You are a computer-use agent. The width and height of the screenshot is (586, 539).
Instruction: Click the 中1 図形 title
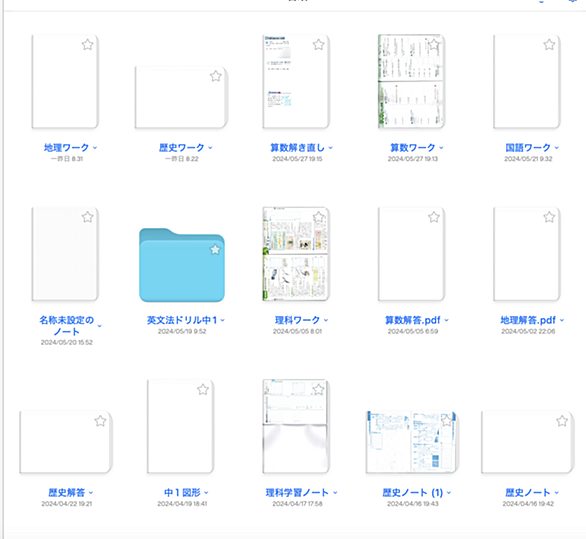[182, 493]
